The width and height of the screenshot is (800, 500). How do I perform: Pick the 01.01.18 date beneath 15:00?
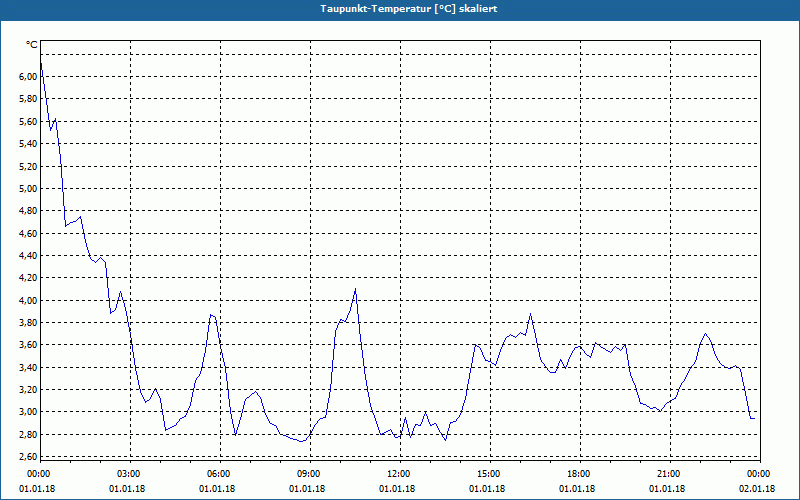(487, 489)
